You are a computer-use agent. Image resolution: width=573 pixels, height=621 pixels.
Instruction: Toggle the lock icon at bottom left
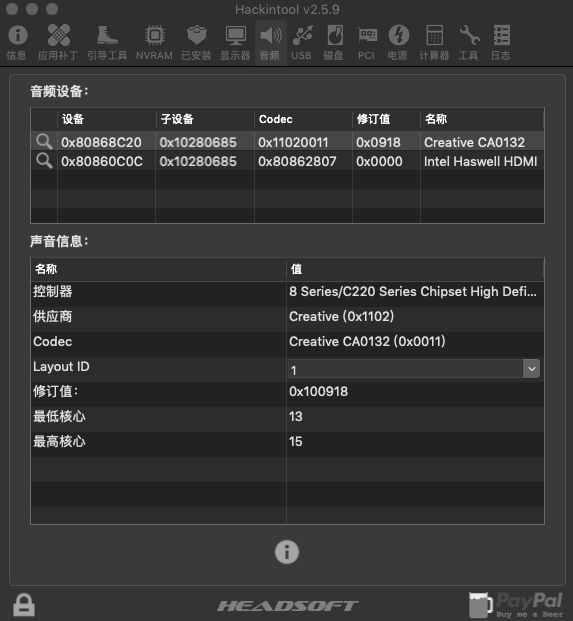pos(24,605)
